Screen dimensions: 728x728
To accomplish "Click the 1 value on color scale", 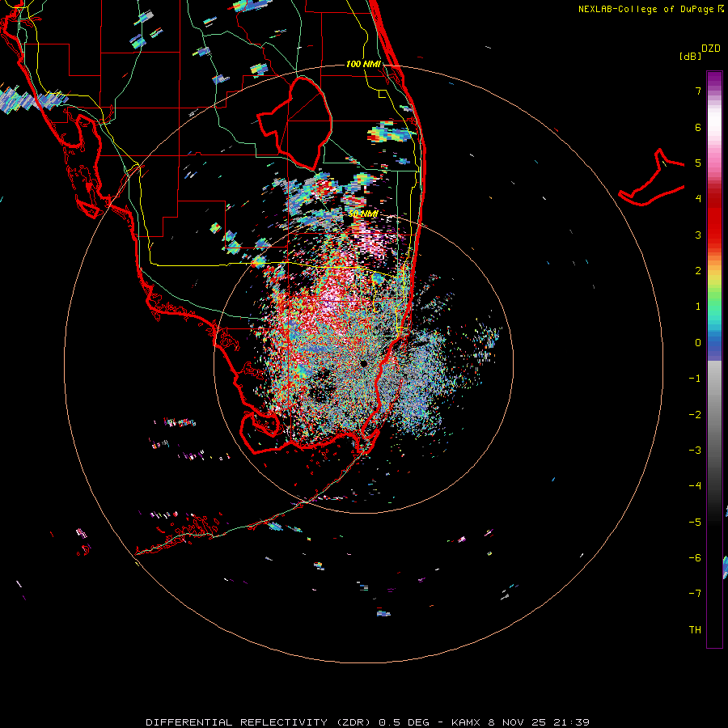I will 698,307.
